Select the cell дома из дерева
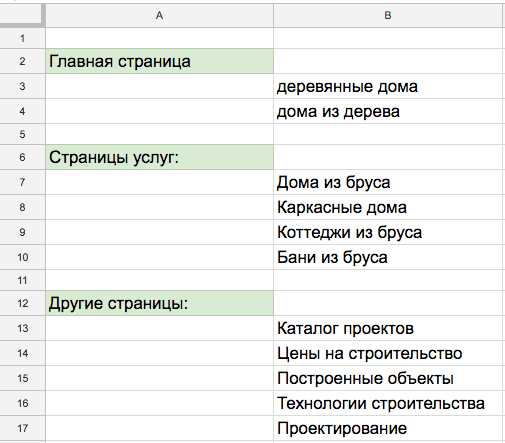This screenshot has width=505, height=443. point(388,111)
